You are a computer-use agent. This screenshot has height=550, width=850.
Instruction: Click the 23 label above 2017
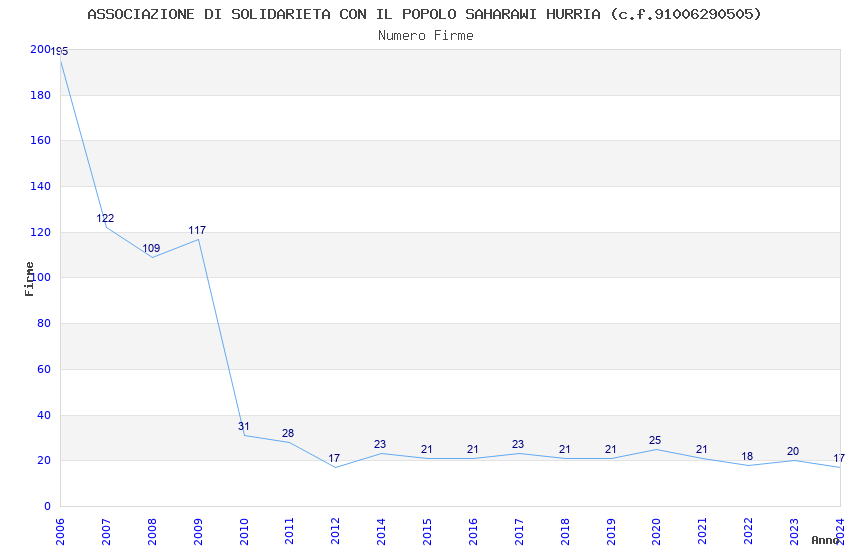518,444
